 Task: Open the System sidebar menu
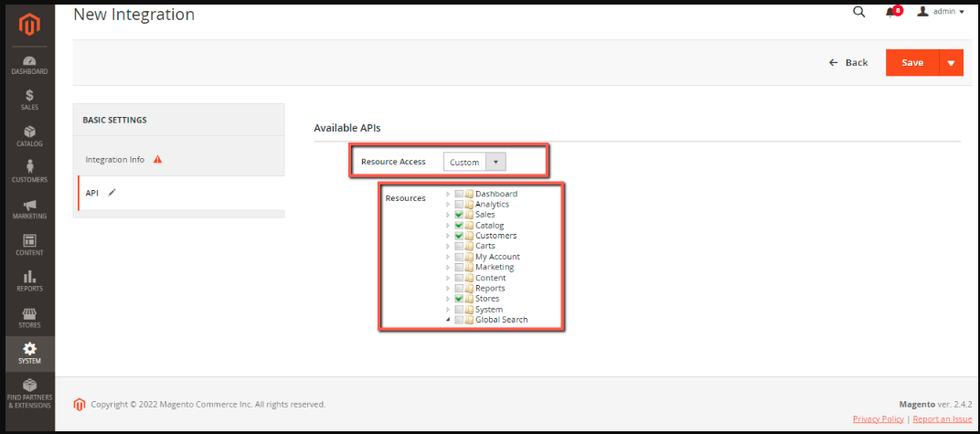click(28, 355)
